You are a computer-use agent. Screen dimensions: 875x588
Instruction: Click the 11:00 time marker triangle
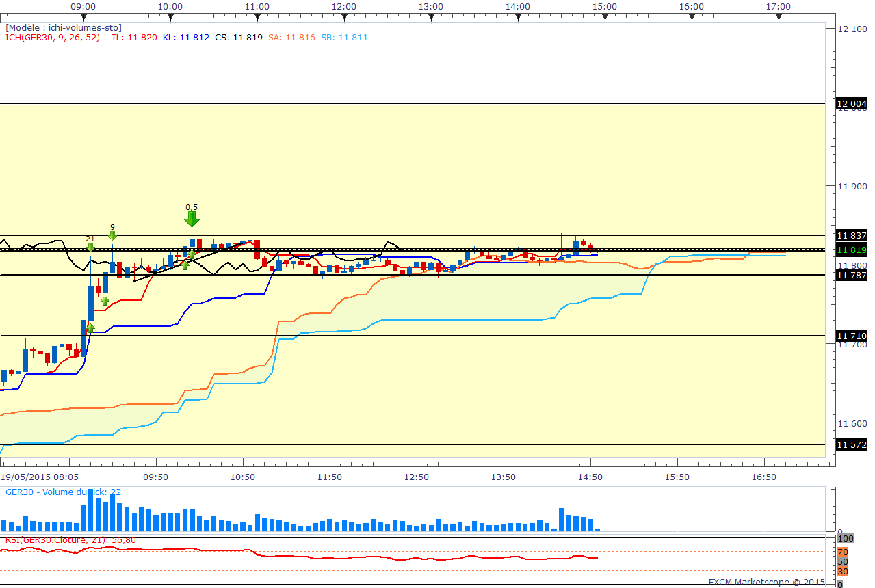257,17
